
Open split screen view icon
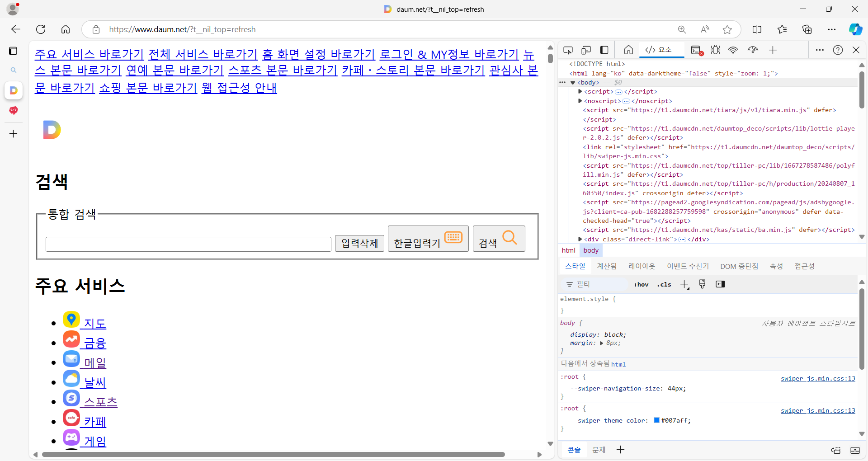(x=757, y=29)
